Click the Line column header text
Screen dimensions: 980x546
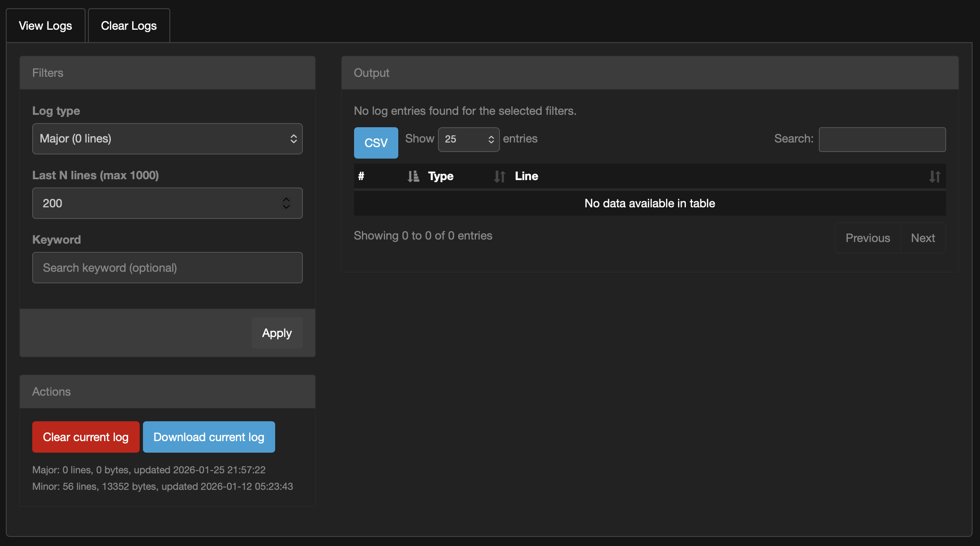[526, 176]
